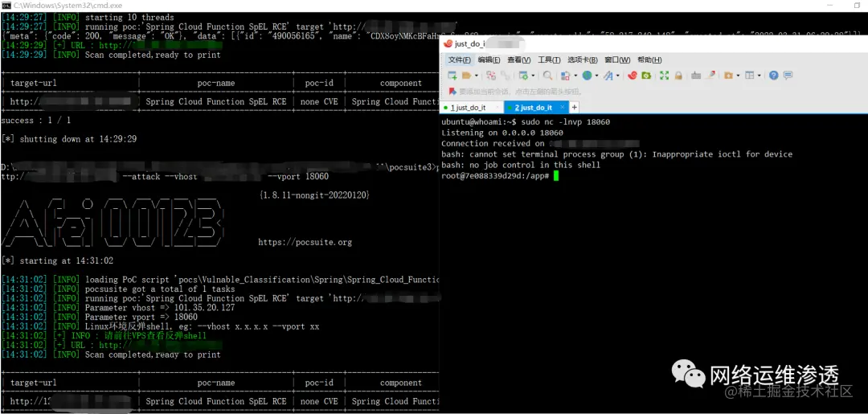Add a new tab with the plus button

click(575, 108)
